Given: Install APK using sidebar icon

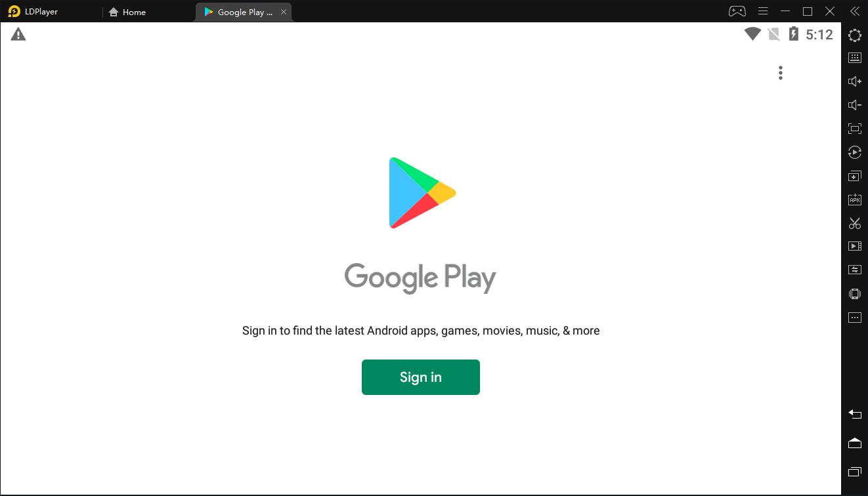Looking at the screenshot, I should point(854,199).
